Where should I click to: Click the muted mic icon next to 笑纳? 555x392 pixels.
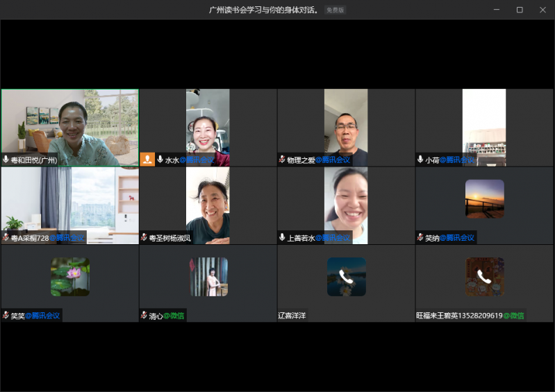[420, 237]
